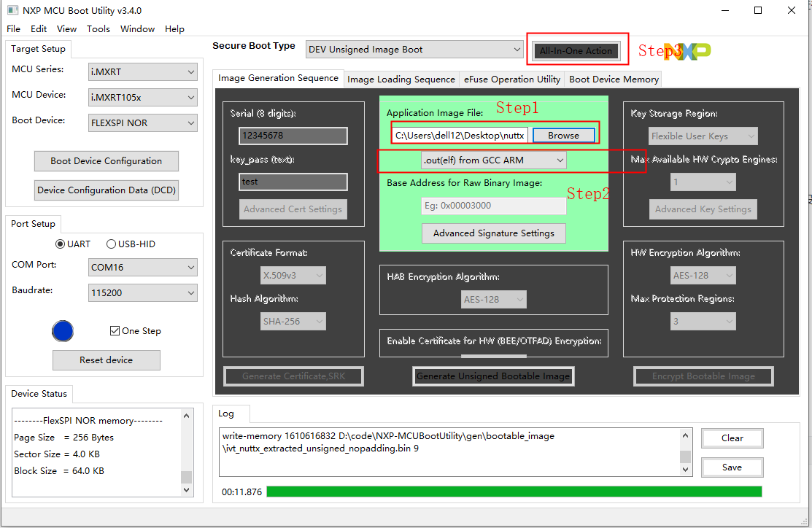This screenshot has width=812, height=528.
Task: Click the Device Status scroll up arrow
Action: (187, 416)
